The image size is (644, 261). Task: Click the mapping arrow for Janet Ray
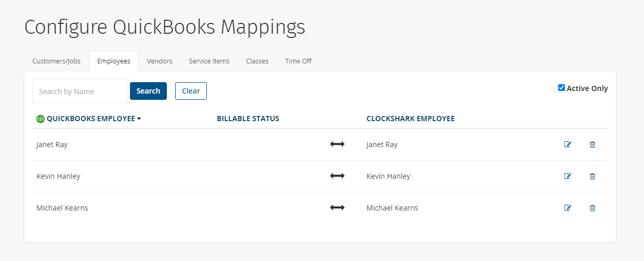pos(337,145)
